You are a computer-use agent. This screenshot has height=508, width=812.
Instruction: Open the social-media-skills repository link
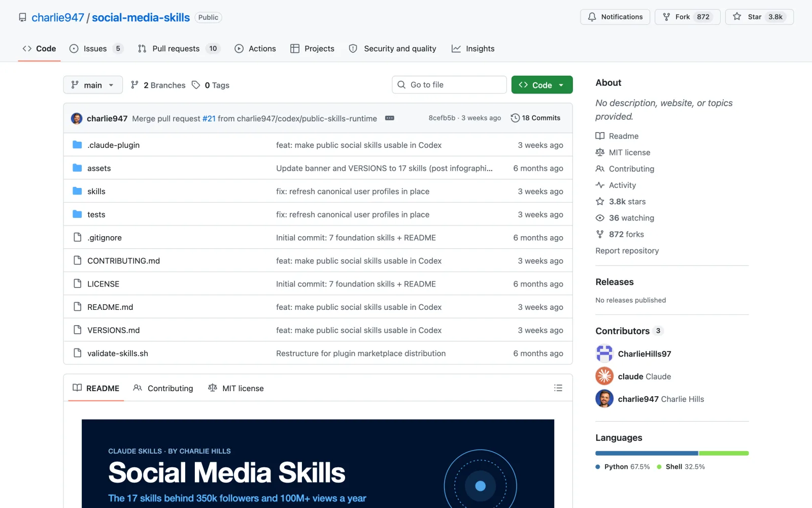point(141,17)
